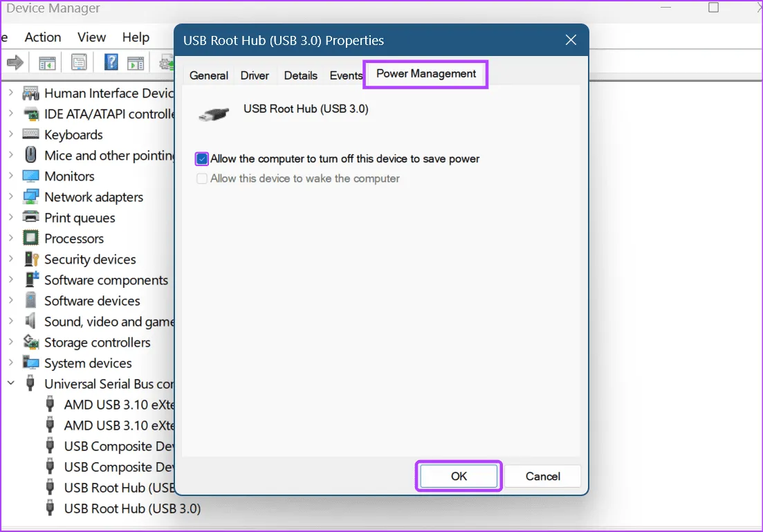
Task: Click the Cancel button
Action: click(542, 476)
